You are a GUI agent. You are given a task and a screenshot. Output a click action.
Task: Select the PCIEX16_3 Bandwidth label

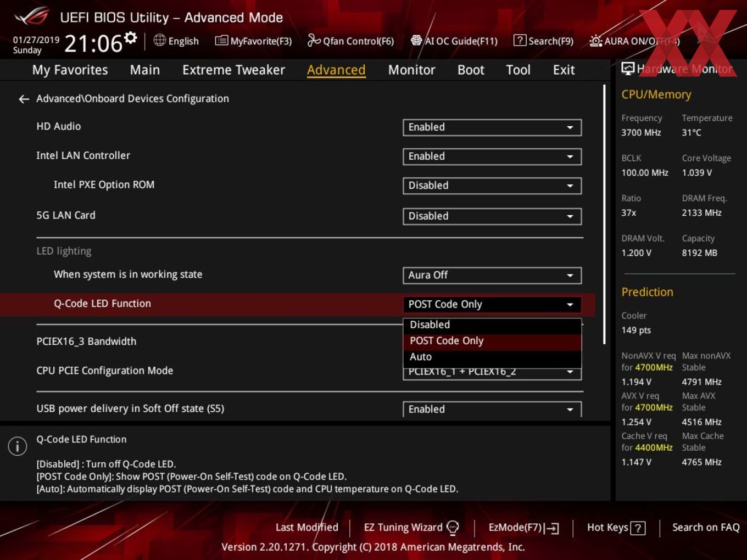pos(86,341)
